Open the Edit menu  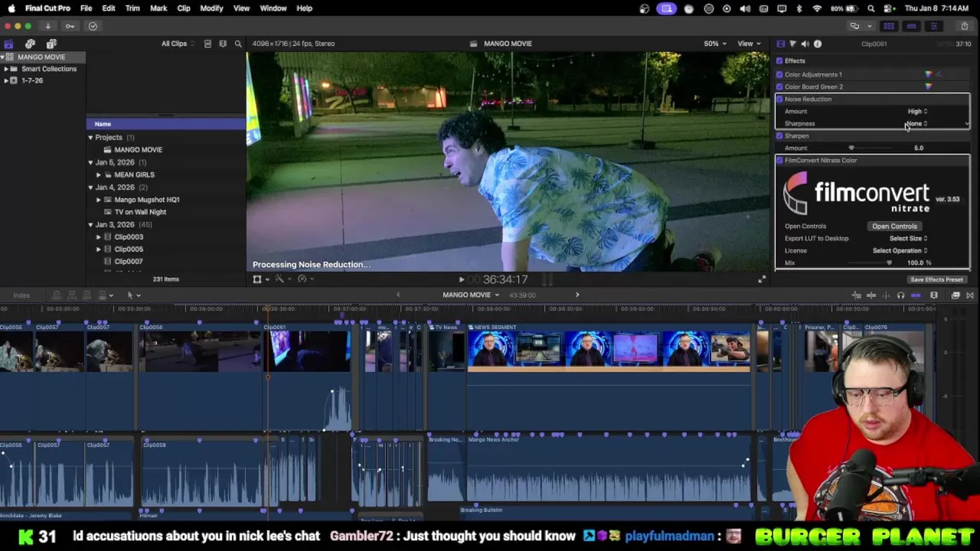[x=109, y=8]
